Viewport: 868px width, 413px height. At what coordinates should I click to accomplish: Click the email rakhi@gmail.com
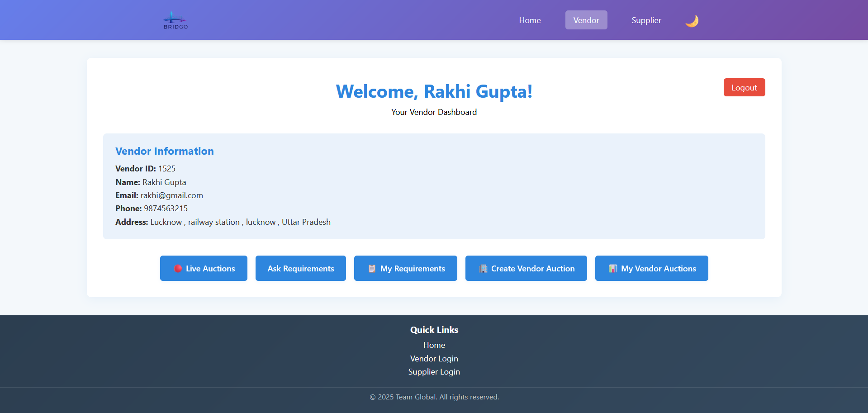point(171,195)
